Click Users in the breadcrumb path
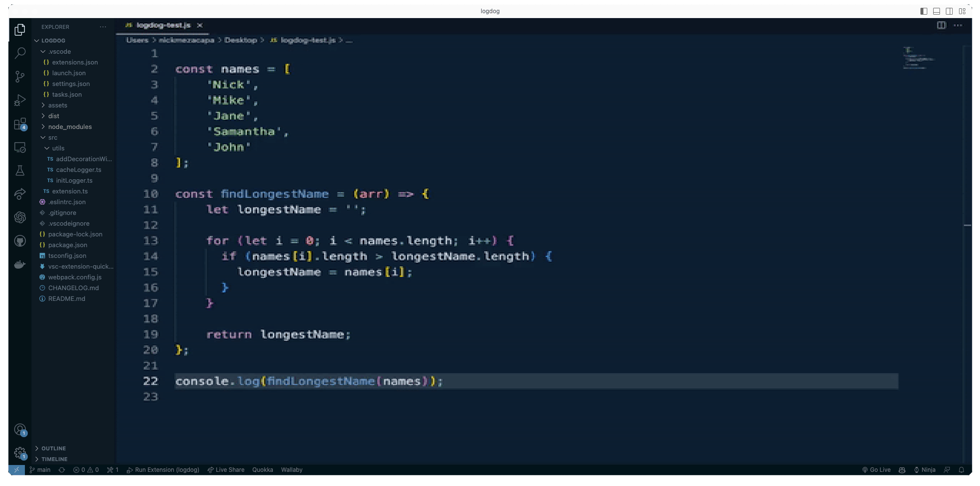Viewport: 980px width, 486px height. pyautogui.click(x=137, y=40)
